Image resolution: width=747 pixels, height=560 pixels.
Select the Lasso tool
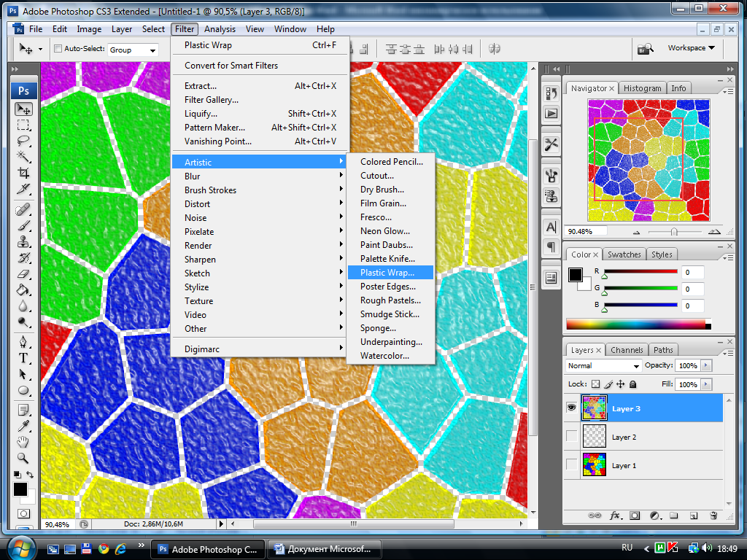click(x=23, y=141)
